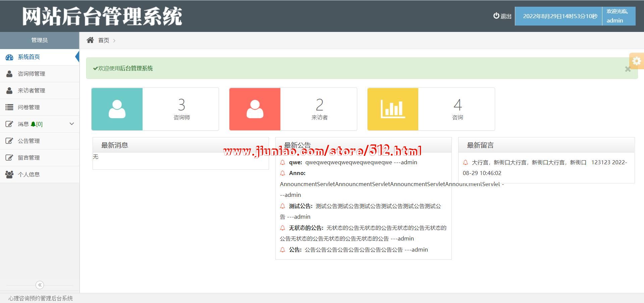Expand the 消息 submenu chevron
644x303 pixels.
[72, 124]
